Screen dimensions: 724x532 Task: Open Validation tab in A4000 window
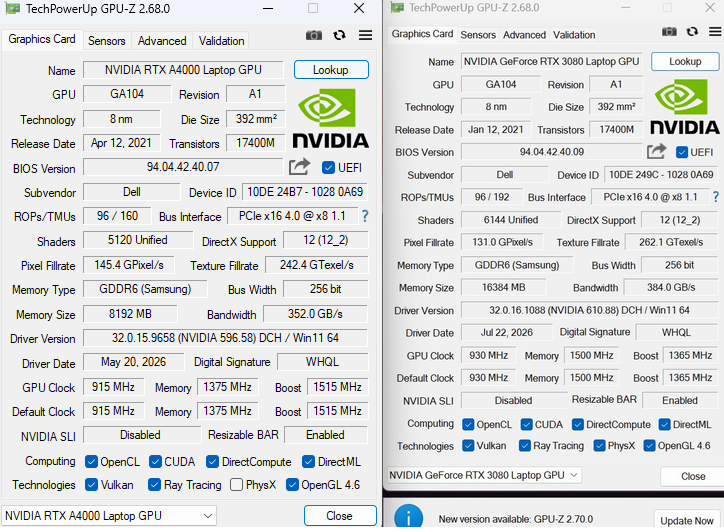pyautogui.click(x=221, y=41)
